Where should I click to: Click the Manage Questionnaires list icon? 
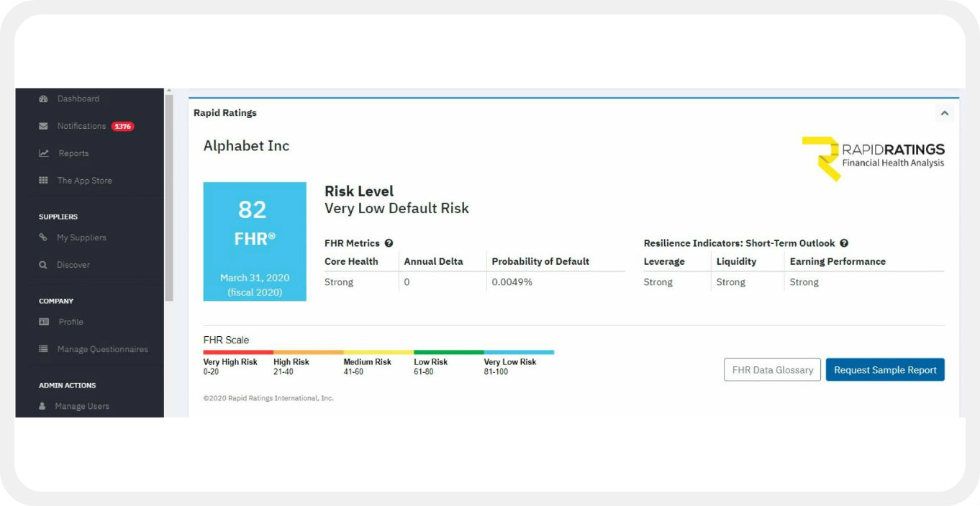click(43, 349)
